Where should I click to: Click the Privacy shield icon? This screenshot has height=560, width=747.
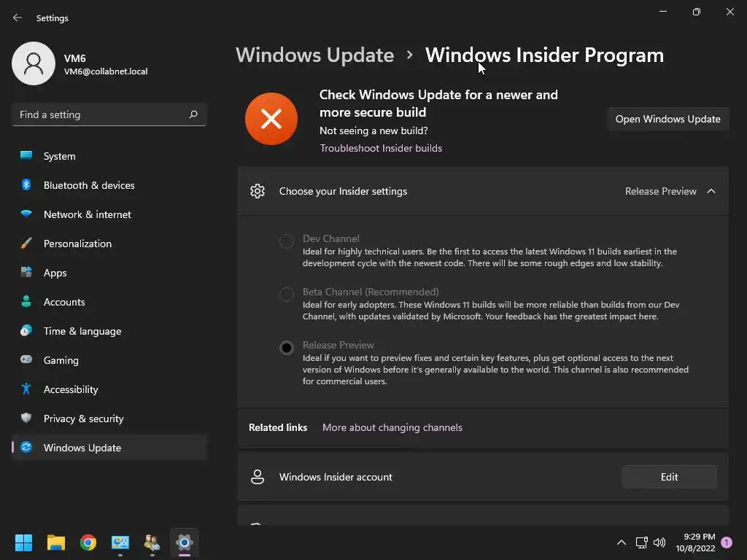(x=26, y=418)
